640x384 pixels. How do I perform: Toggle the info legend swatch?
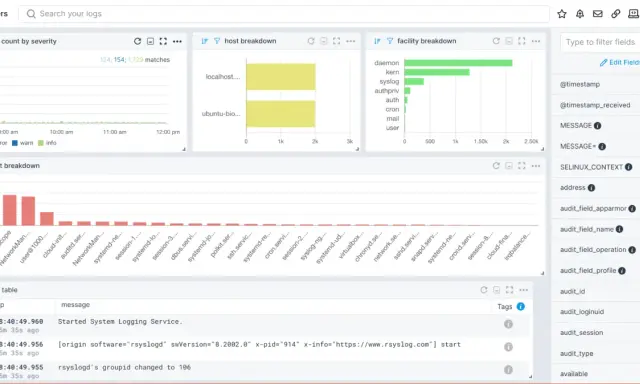pyautogui.click(x=40, y=143)
